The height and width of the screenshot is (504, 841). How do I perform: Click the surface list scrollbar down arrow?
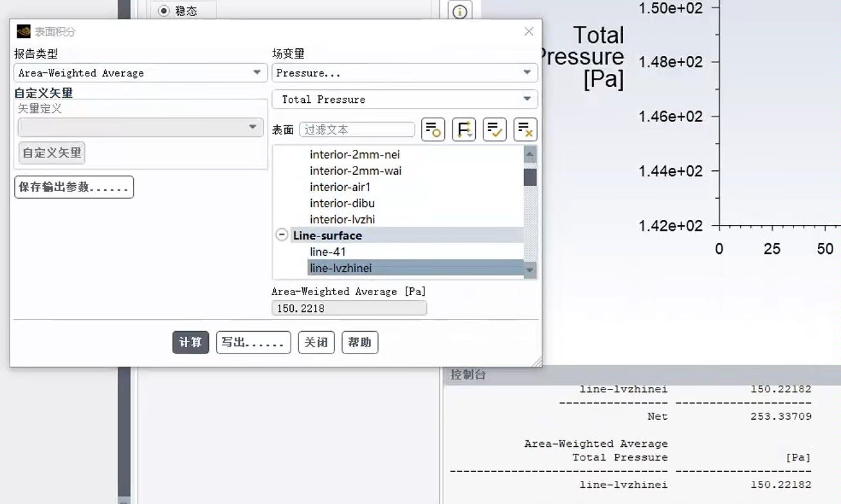pos(530,271)
